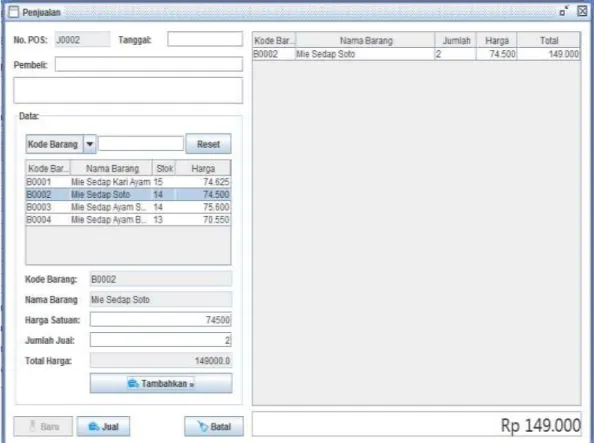Select row B0002 in the product list

click(128, 194)
